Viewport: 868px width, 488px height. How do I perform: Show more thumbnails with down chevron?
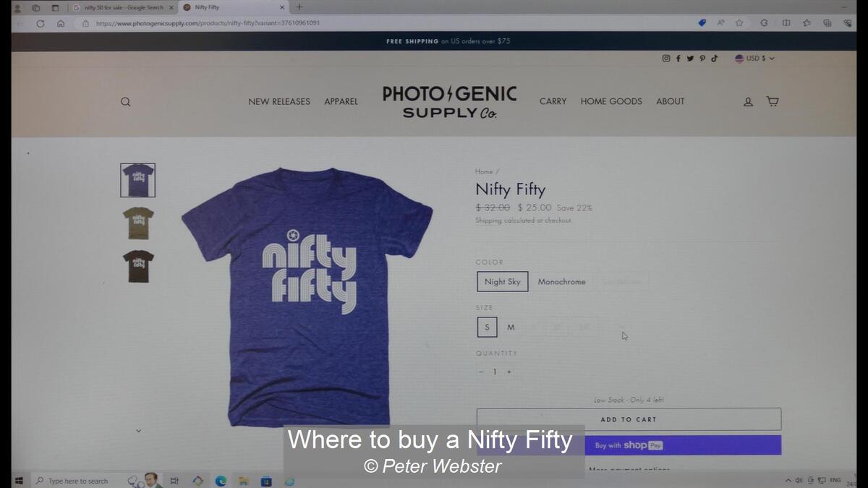tap(138, 431)
